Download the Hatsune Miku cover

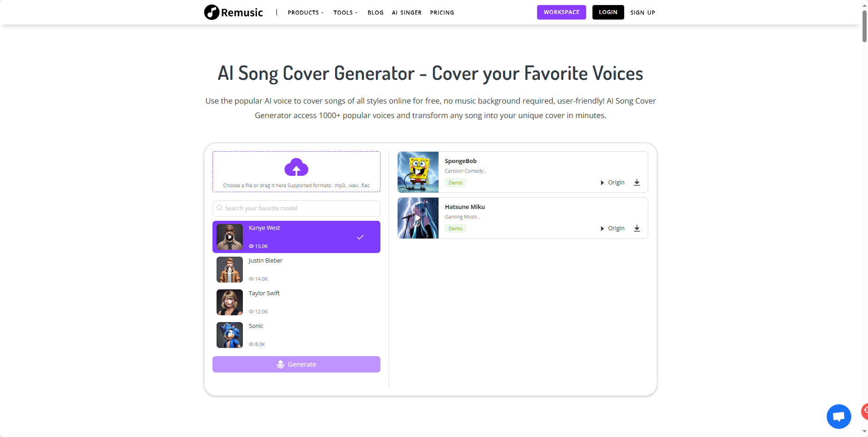click(637, 228)
